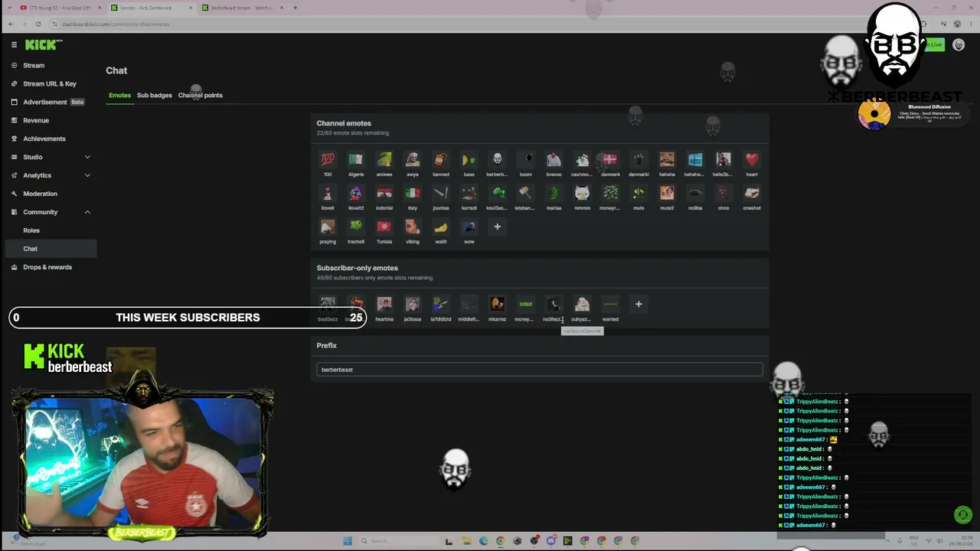Open the Achievements page

(44, 139)
